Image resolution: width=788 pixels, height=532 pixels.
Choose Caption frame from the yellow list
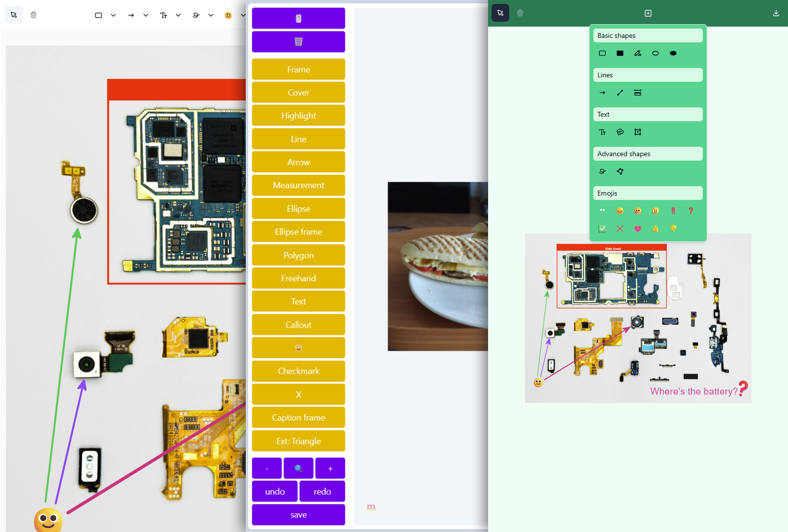click(298, 418)
